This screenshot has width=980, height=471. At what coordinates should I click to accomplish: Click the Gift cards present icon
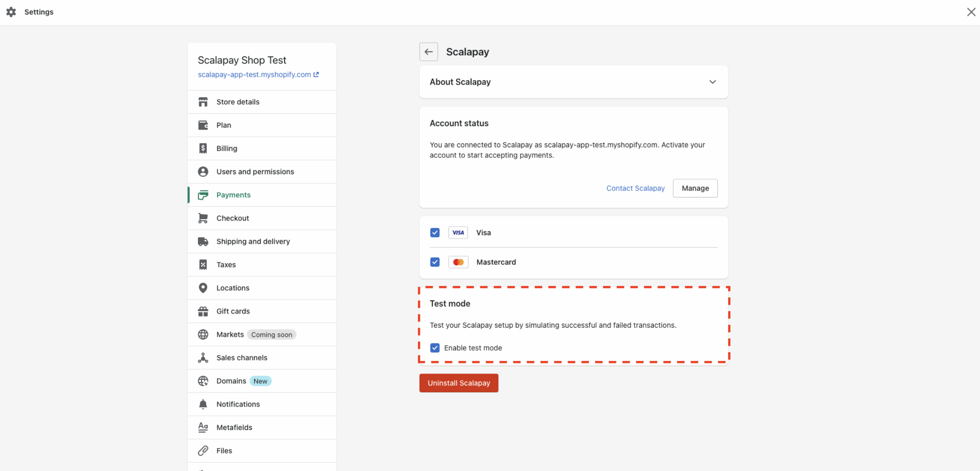203,311
